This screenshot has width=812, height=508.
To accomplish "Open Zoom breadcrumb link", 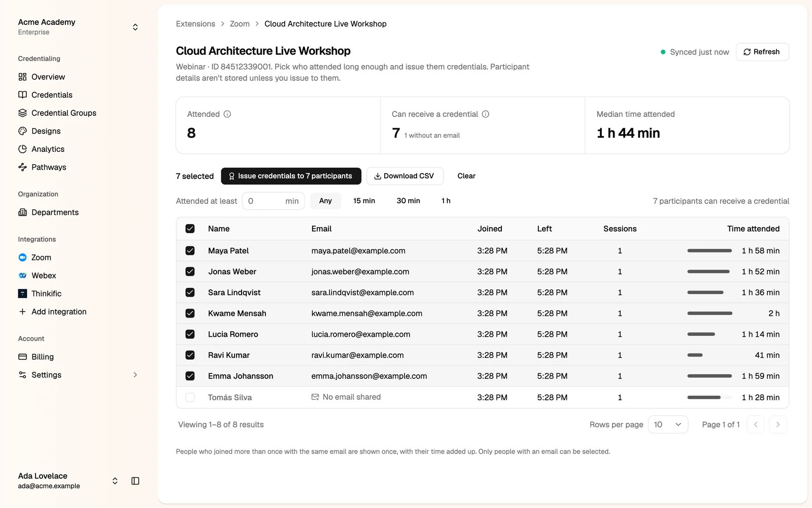I will click(x=240, y=24).
